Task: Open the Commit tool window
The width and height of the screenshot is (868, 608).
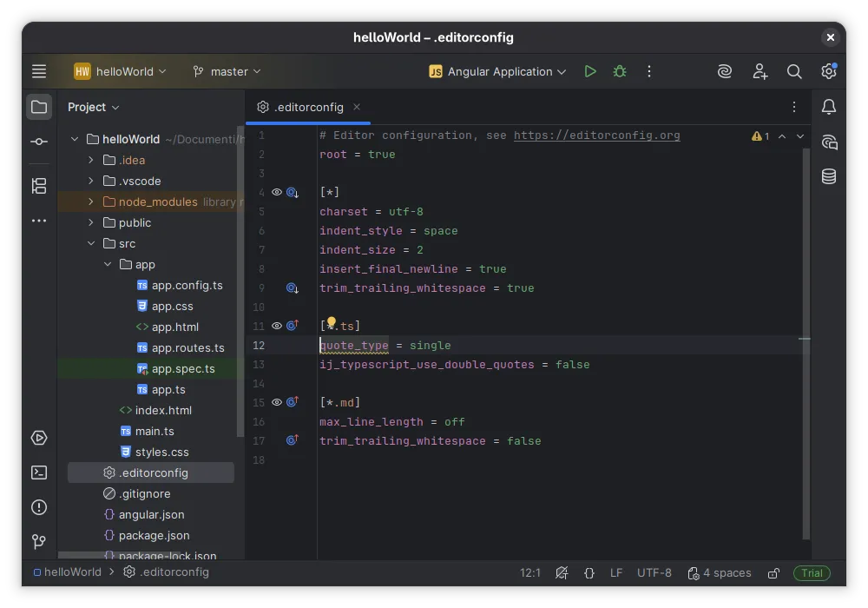Action: (39, 142)
